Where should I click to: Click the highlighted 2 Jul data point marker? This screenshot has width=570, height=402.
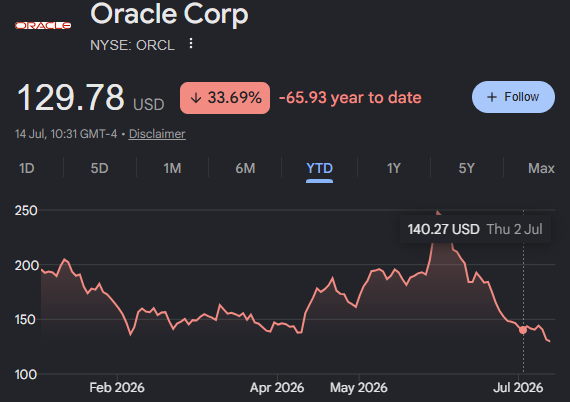coord(523,330)
